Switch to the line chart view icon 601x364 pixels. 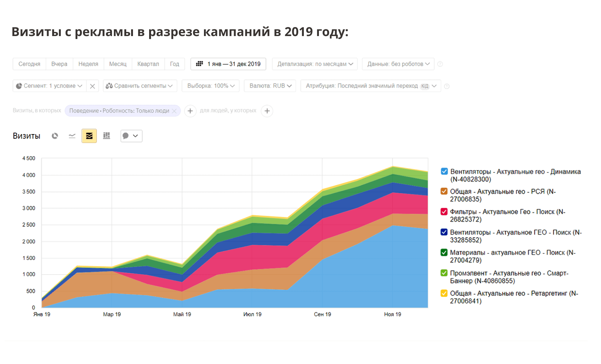pos(72,136)
